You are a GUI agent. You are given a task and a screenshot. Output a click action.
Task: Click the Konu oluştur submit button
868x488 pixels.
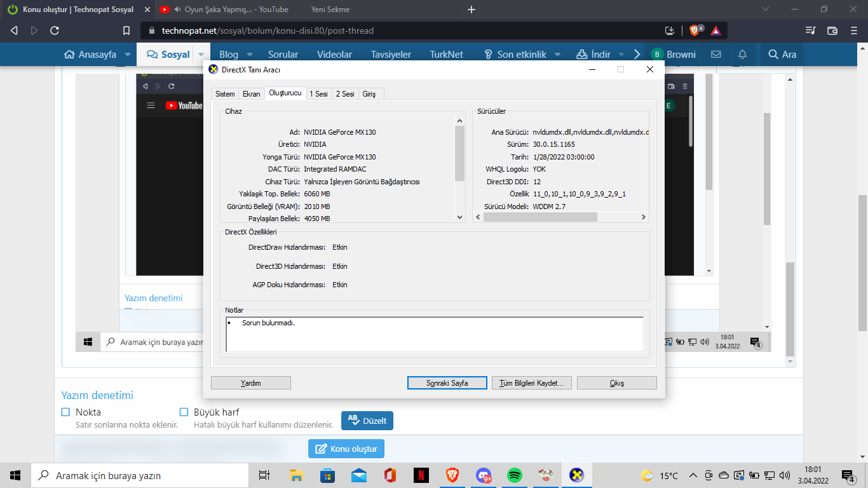(346, 449)
